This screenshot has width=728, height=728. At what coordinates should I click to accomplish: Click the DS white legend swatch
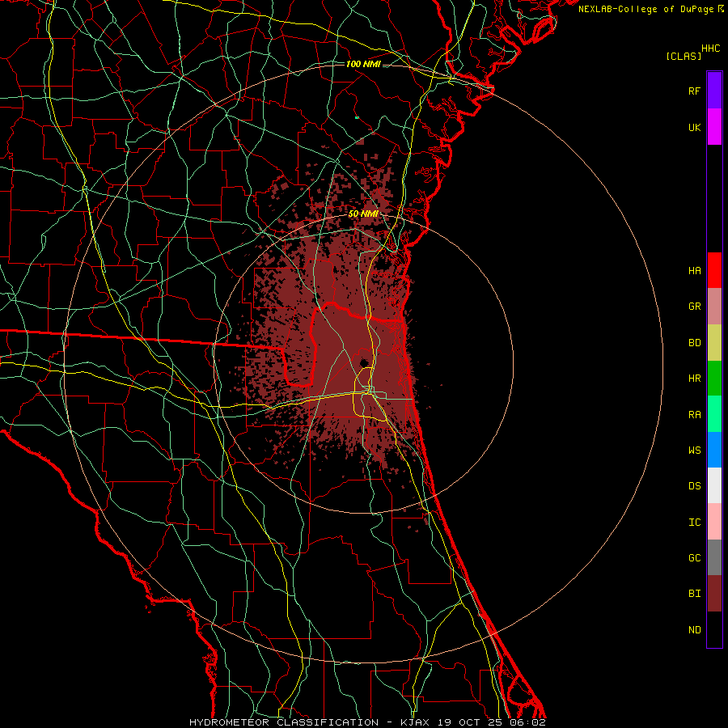(714, 485)
